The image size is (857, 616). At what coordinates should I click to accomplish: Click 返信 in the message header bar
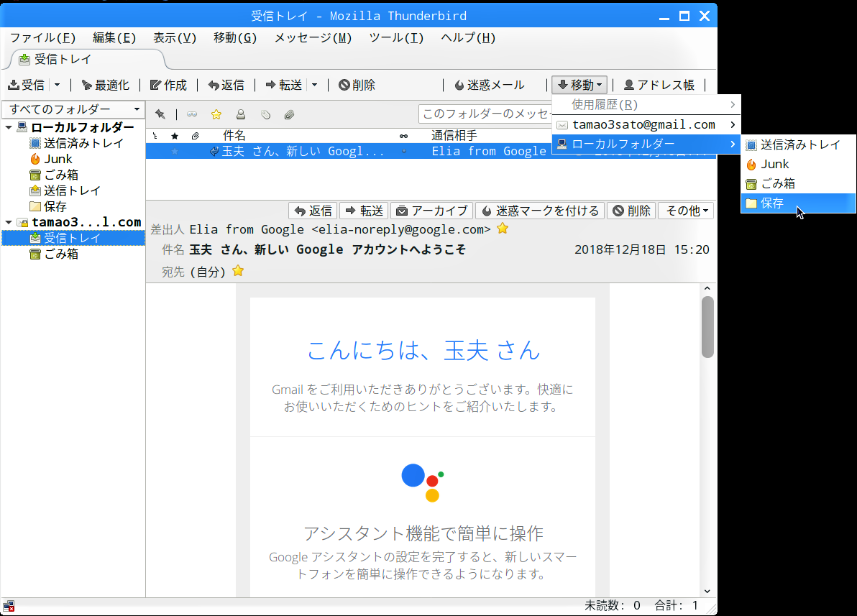pyautogui.click(x=313, y=211)
